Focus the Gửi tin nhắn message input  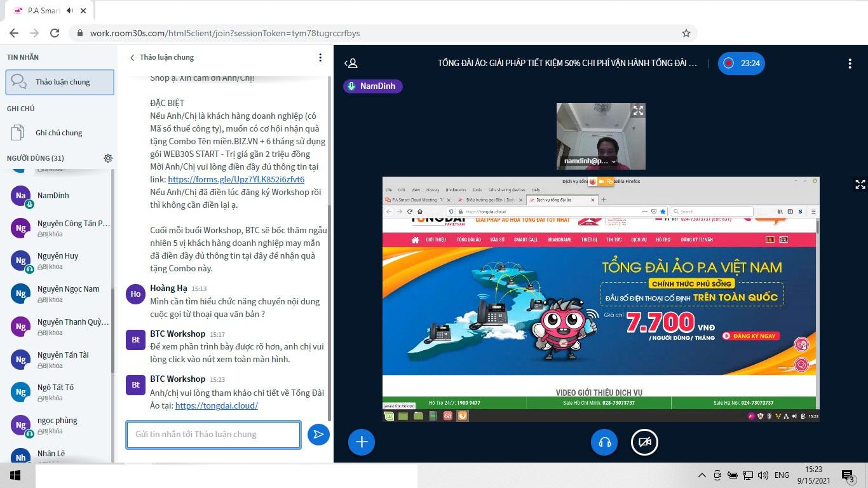[x=214, y=435]
